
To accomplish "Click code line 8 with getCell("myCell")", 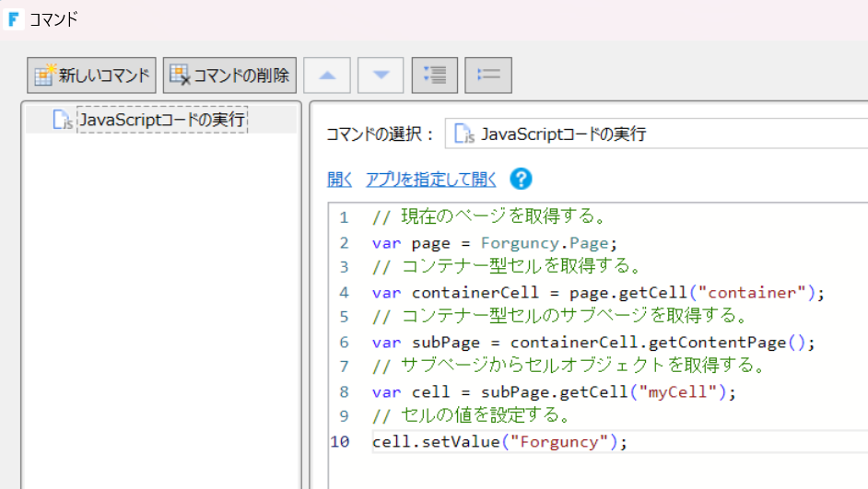I will pos(554,391).
